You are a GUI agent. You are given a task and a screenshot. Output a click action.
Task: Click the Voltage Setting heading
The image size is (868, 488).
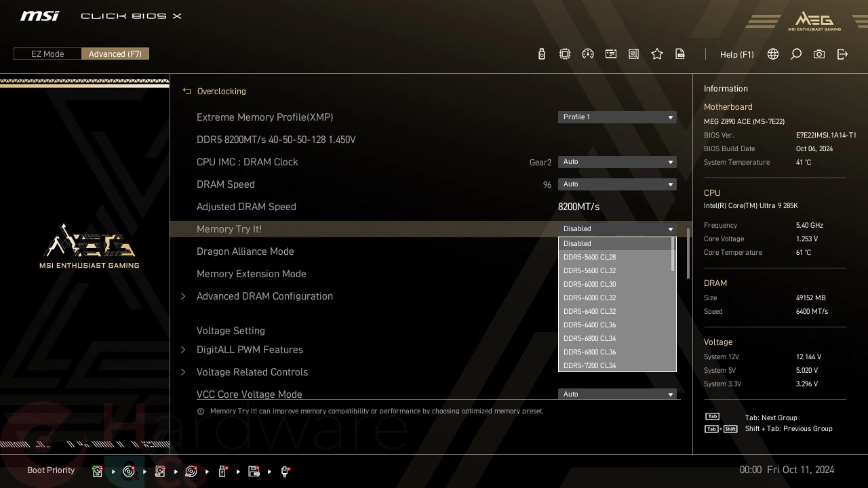[x=231, y=331]
